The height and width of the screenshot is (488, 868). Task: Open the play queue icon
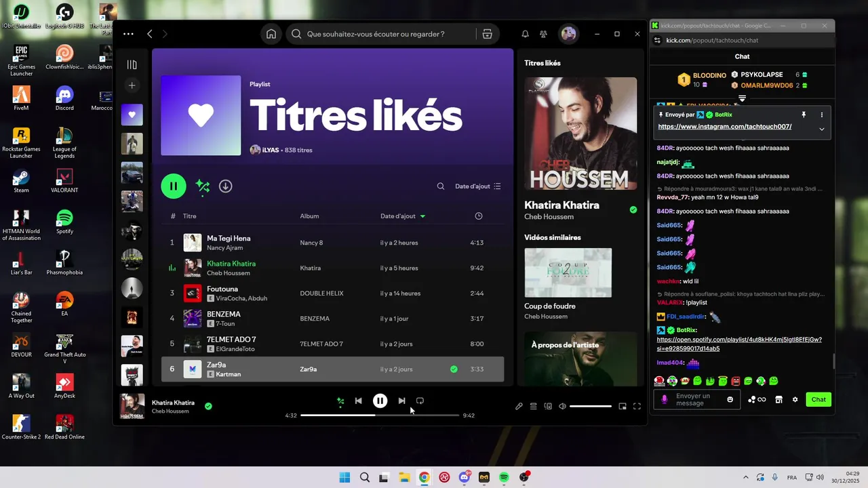[x=534, y=407]
